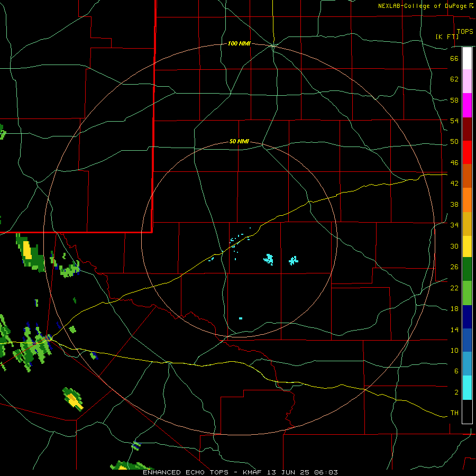Select the dark green legend swatch
The width and height of the screenshot is (476, 476).
(467, 269)
